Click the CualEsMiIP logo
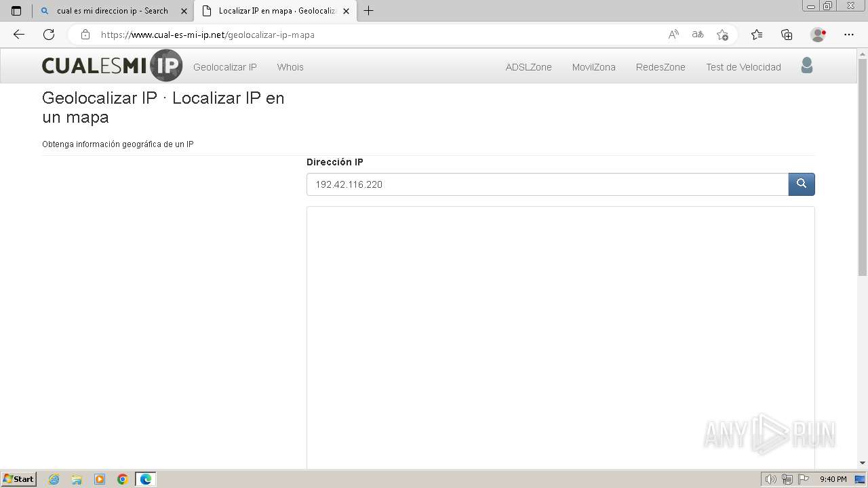 112,66
